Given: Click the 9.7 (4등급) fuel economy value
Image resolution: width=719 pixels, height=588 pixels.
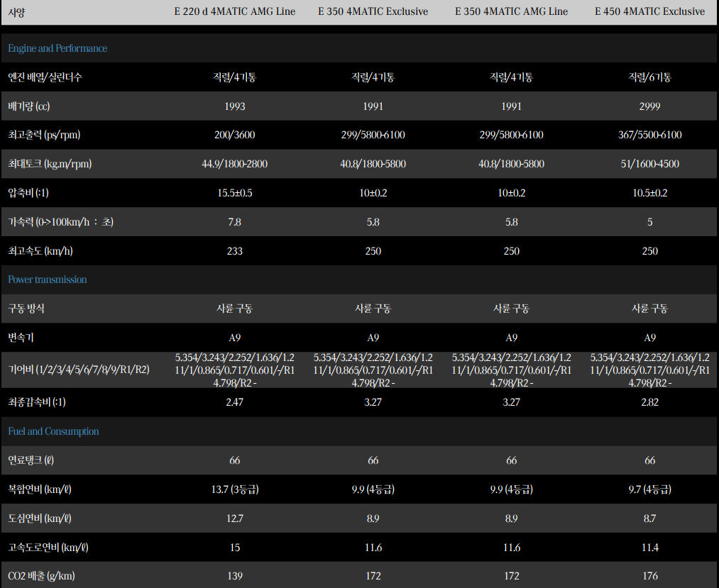Looking at the screenshot, I should click(x=649, y=489).
